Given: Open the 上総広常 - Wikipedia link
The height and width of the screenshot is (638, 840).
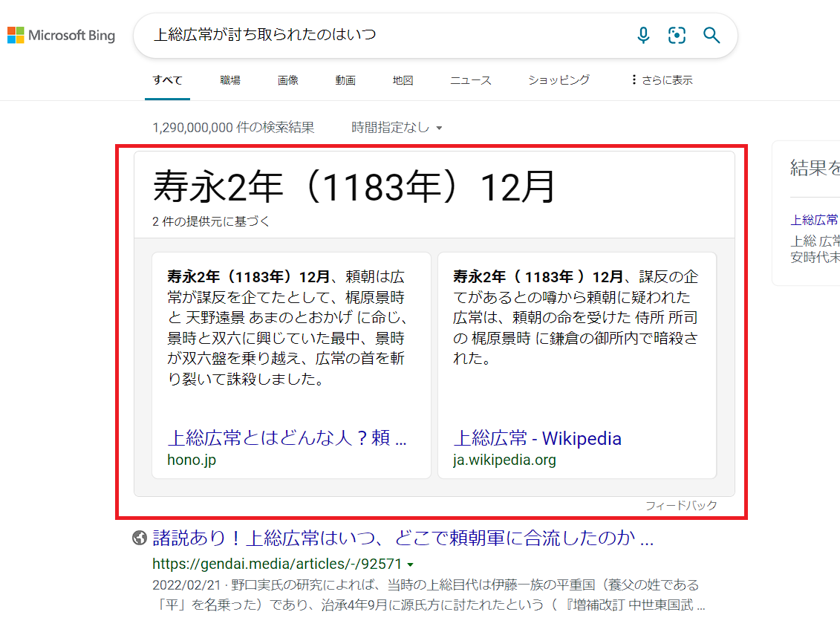Looking at the screenshot, I should [537, 438].
